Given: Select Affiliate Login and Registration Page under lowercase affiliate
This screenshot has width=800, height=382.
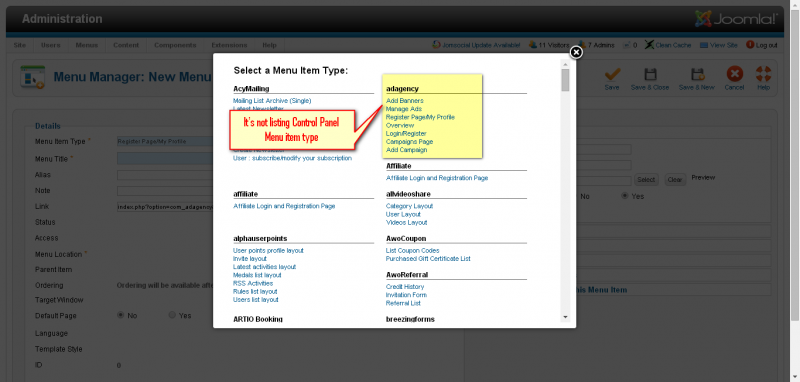Looking at the screenshot, I should (284, 206).
